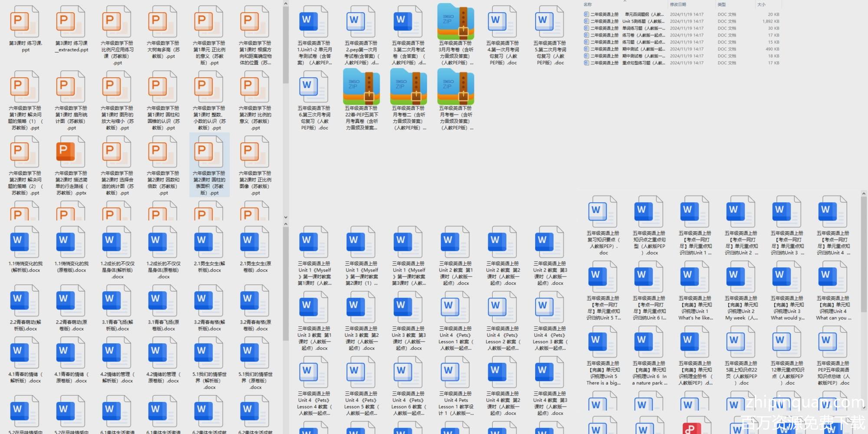Image resolution: width=868 pixels, height=434 pixels.
Task: Select the 3月月考卷 360 ZIP archive icon
Action: pyautogui.click(x=456, y=21)
